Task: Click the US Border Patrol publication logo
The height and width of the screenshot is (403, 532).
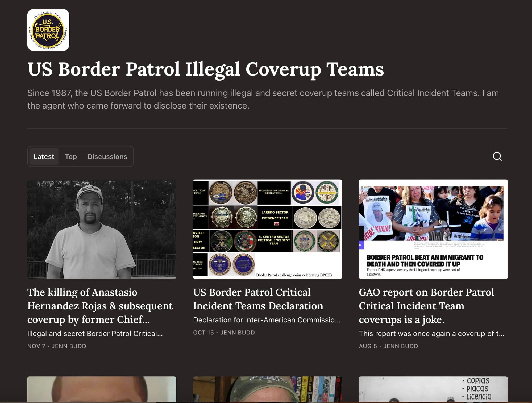Action: (x=48, y=30)
